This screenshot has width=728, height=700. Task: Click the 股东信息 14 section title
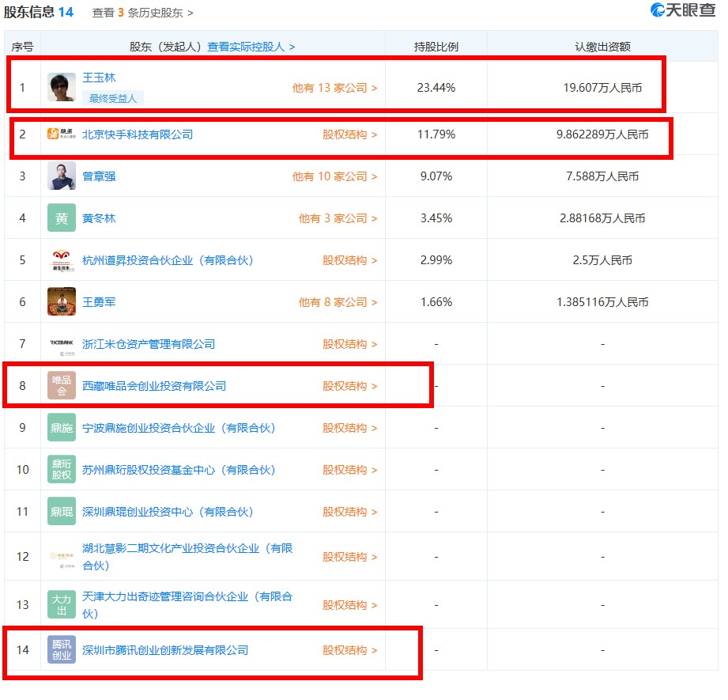tap(39, 12)
